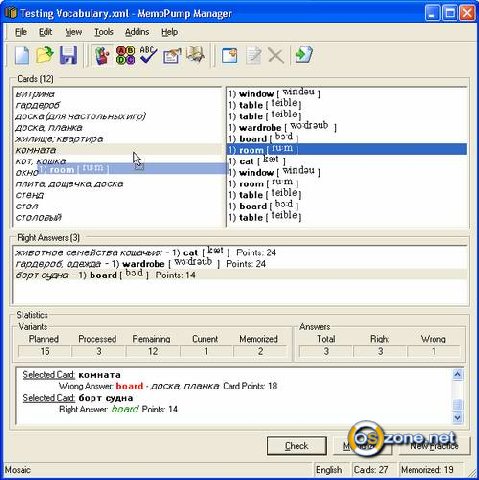Screen dimensions: 479x480
Task: Click the cat right-answer row, Points: 24
Action: click(x=239, y=252)
